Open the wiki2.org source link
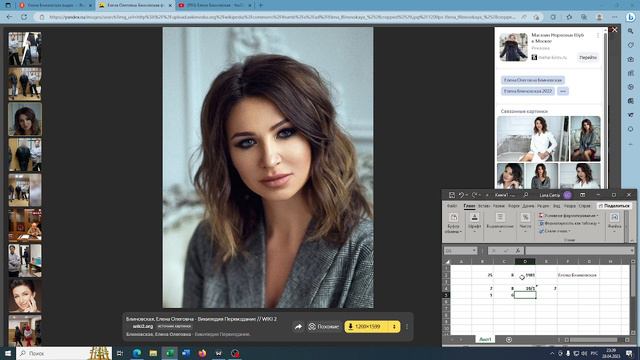This screenshot has width=640, height=360. (142, 327)
